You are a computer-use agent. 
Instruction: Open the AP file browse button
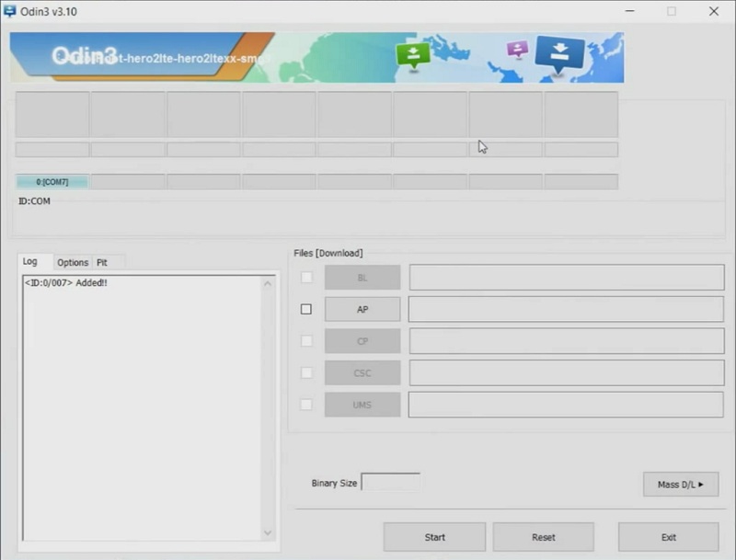[x=362, y=309]
